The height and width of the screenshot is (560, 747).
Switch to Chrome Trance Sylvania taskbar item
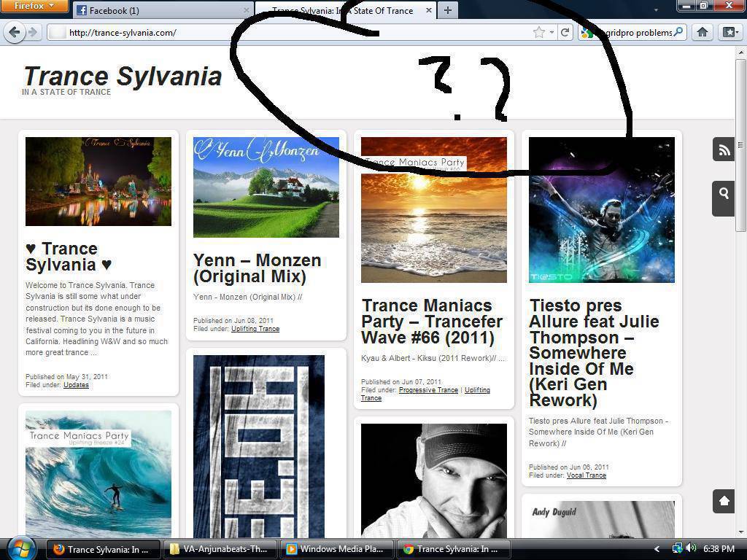454,549
